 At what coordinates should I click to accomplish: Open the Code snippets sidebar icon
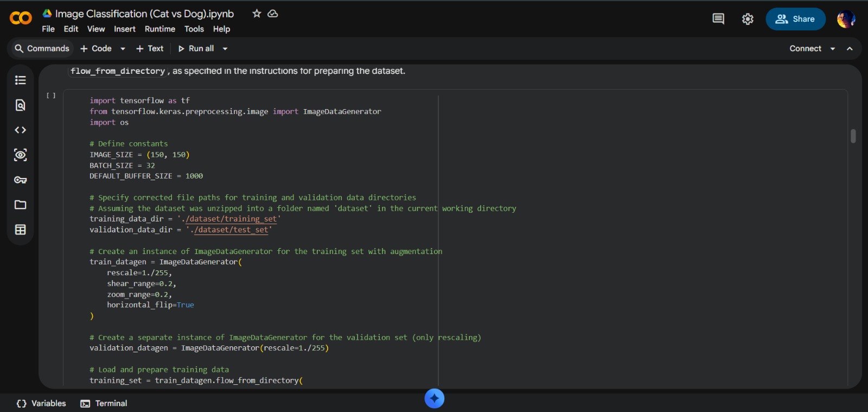tap(20, 130)
